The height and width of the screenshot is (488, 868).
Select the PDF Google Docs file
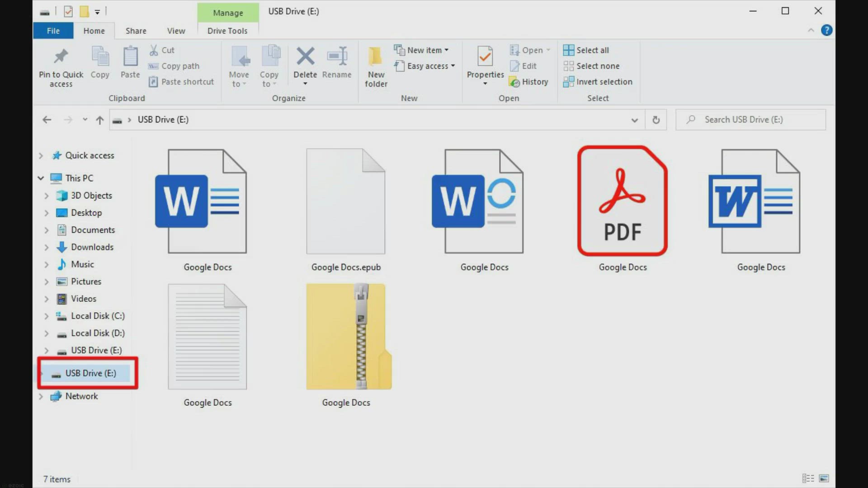click(x=623, y=209)
